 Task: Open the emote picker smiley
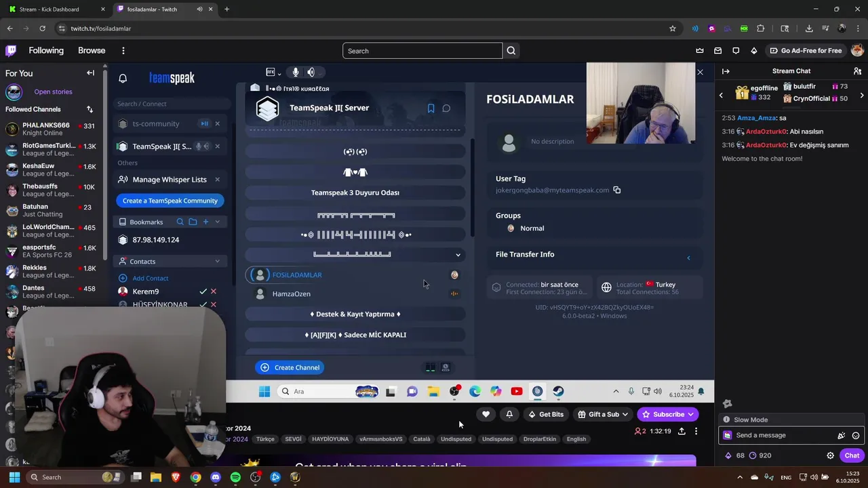856,436
